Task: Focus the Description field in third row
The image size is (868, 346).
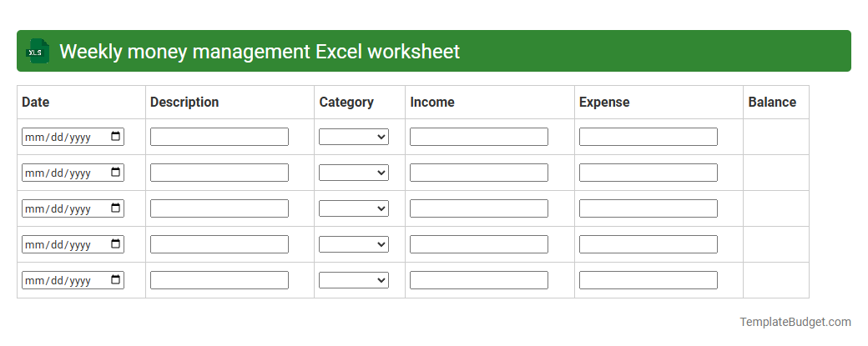Action: pos(220,208)
